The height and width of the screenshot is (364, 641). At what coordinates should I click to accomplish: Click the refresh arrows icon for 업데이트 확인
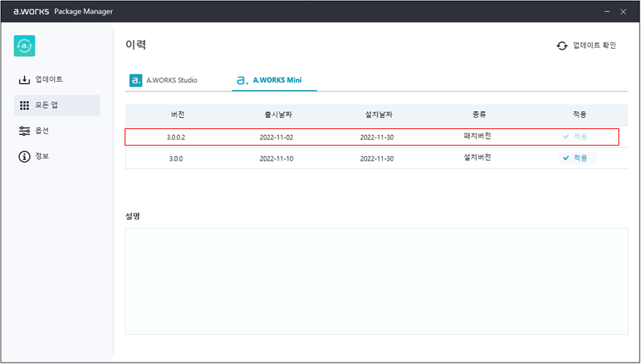tap(562, 46)
